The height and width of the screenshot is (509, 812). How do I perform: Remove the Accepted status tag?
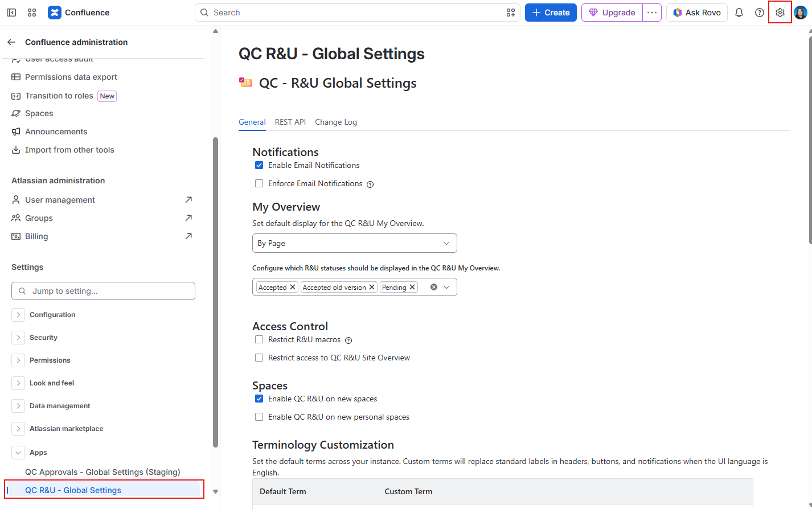(293, 287)
